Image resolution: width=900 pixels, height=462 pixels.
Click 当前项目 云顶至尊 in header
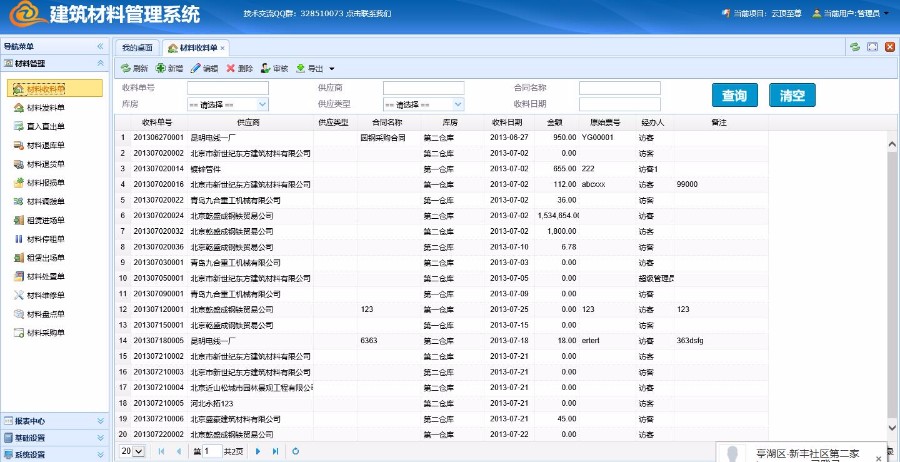[762, 13]
